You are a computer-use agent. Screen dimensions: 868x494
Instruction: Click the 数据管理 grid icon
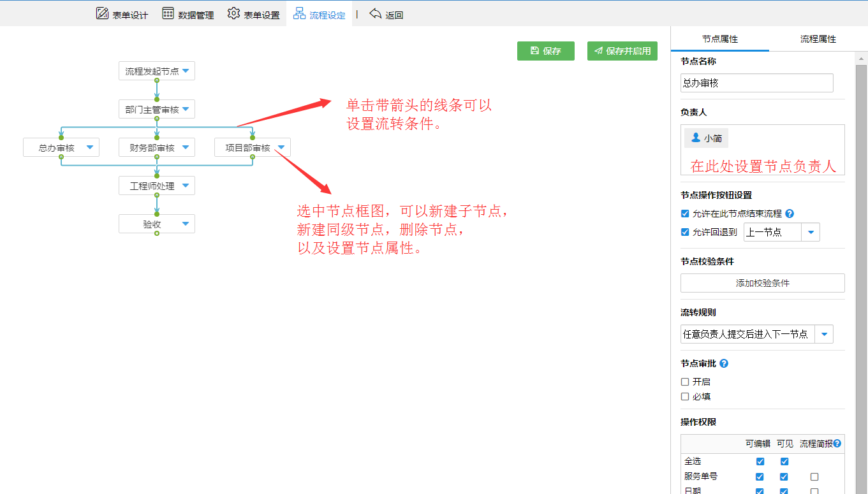[168, 13]
